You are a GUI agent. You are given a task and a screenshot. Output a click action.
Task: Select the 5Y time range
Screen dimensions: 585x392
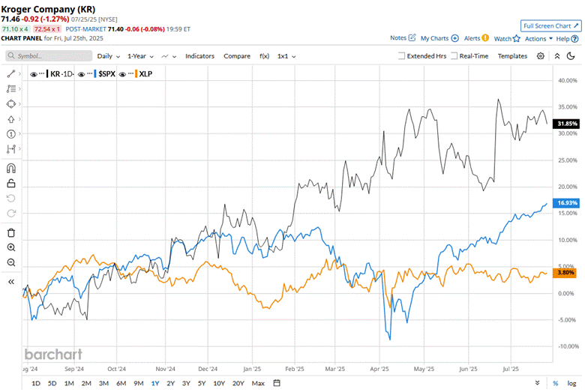point(202,383)
